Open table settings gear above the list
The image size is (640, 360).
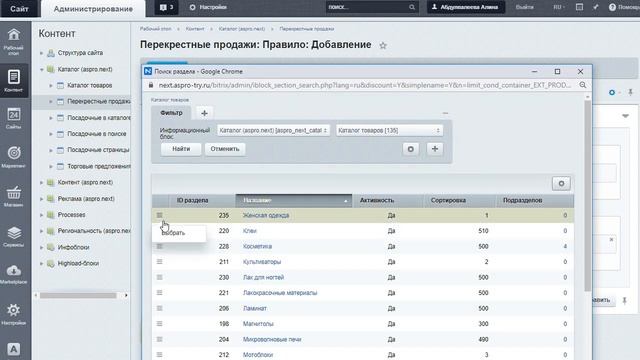point(561,183)
